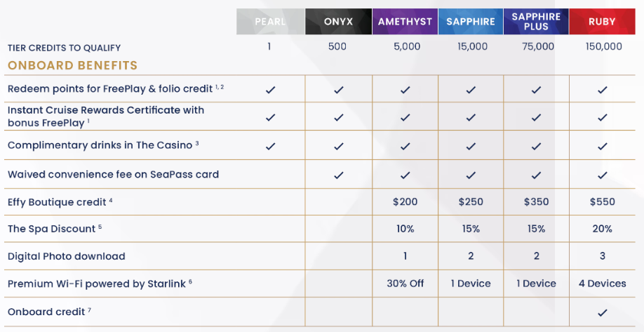The image size is (644, 332).
Task: Click the Pearl tier header
Action: point(270,22)
